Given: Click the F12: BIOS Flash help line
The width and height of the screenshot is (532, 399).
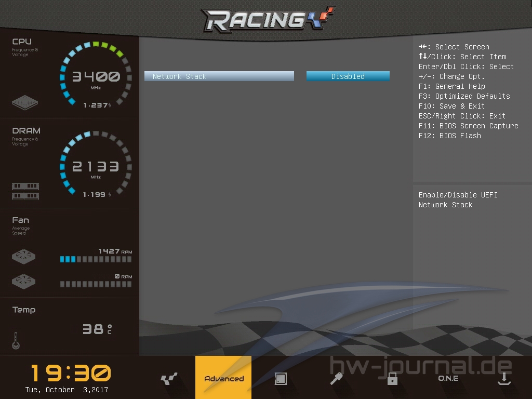Looking at the screenshot, I should (449, 136).
